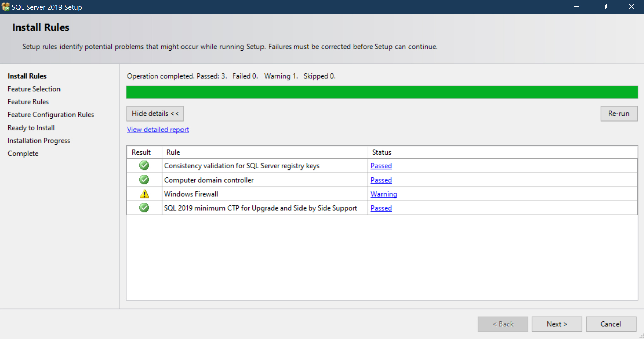Restore down the setup window

click(604, 7)
